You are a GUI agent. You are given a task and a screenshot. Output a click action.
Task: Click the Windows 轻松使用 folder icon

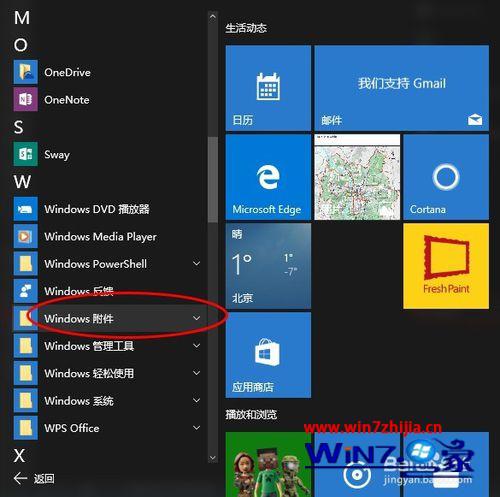tap(26, 373)
